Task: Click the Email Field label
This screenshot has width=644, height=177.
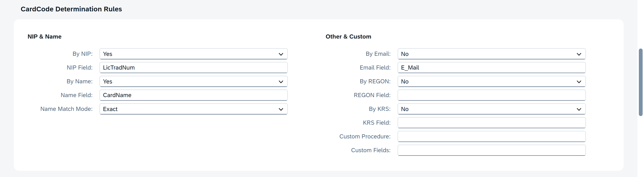Action: pos(375,68)
